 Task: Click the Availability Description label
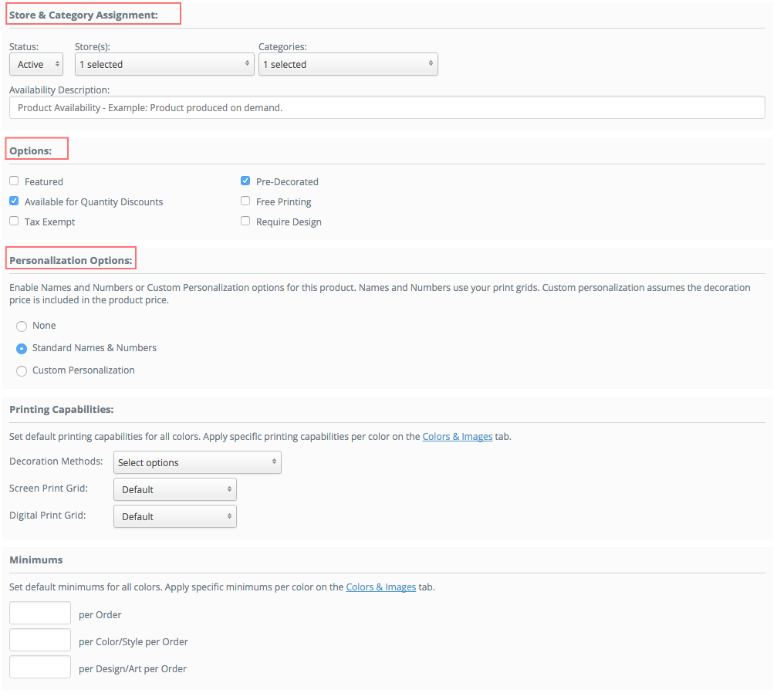(x=59, y=90)
